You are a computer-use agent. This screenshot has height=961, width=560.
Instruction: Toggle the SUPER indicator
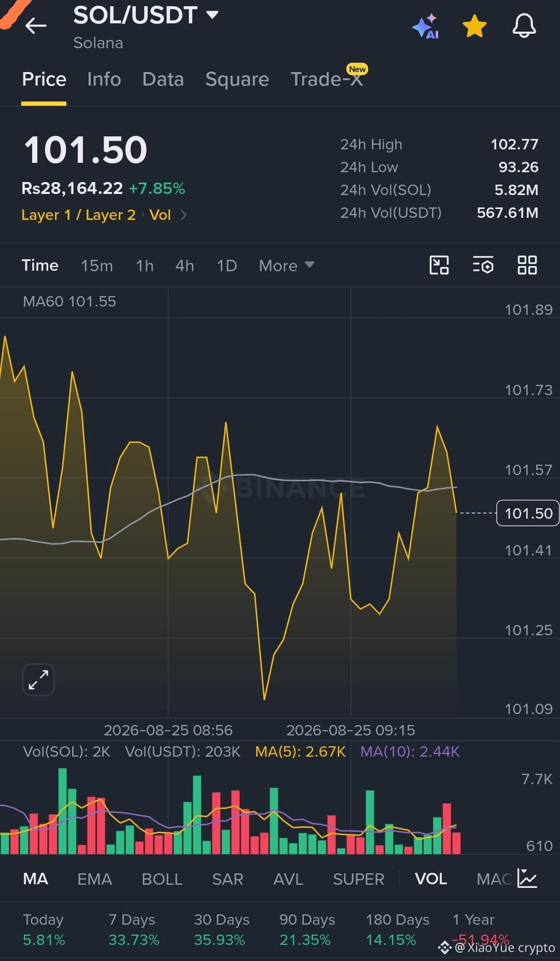(x=358, y=879)
